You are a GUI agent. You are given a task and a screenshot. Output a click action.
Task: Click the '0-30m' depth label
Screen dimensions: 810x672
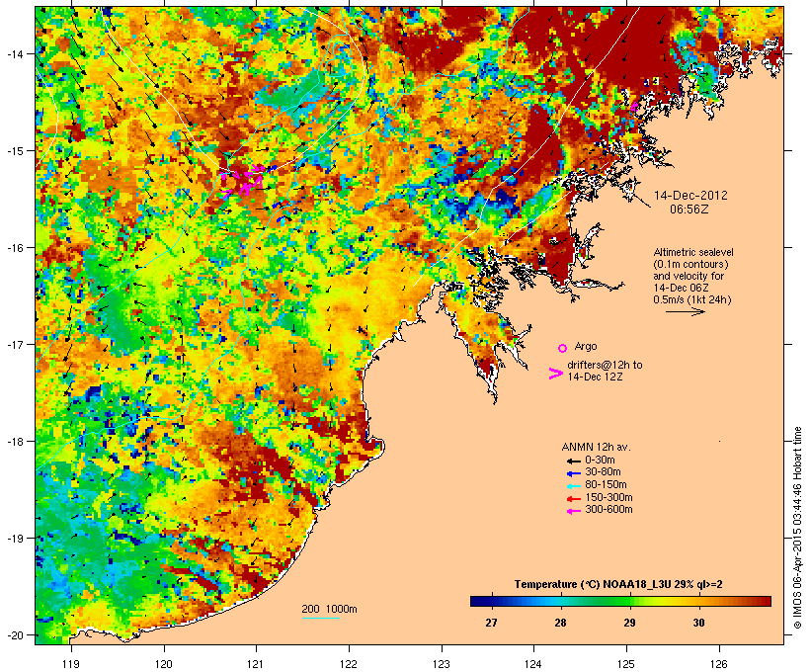pos(600,461)
